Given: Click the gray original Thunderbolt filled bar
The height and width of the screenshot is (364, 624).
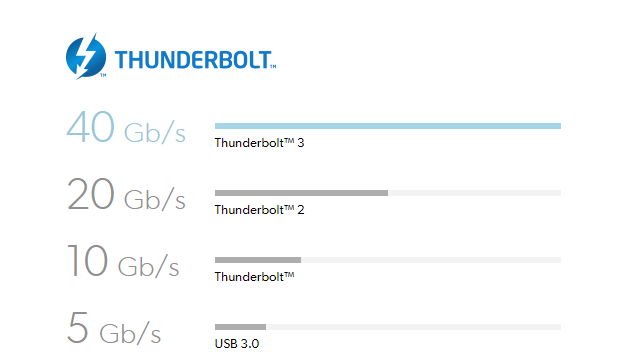Looking at the screenshot, I should tap(258, 260).
